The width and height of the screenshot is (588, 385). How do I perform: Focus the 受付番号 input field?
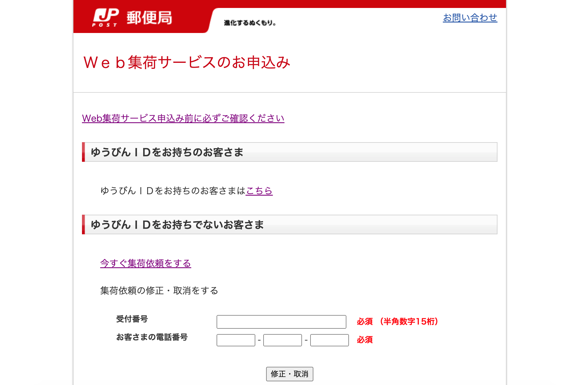click(281, 322)
